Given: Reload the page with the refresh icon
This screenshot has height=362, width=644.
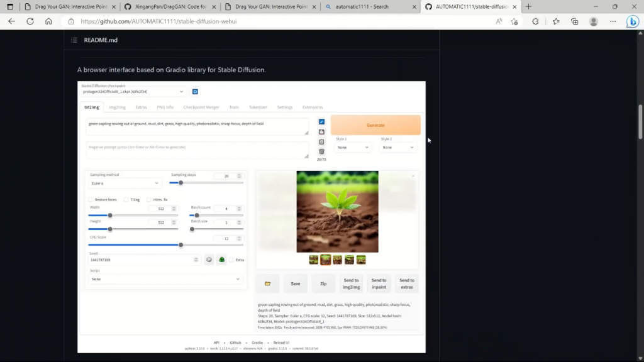Looking at the screenshot, I should [30, 21].
